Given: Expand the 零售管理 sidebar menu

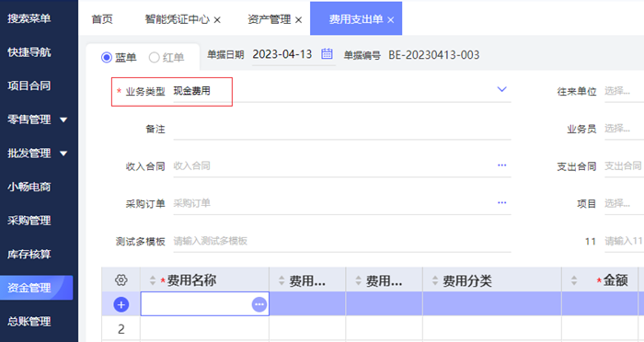Looking at the screenshot, I should point(63,120).
